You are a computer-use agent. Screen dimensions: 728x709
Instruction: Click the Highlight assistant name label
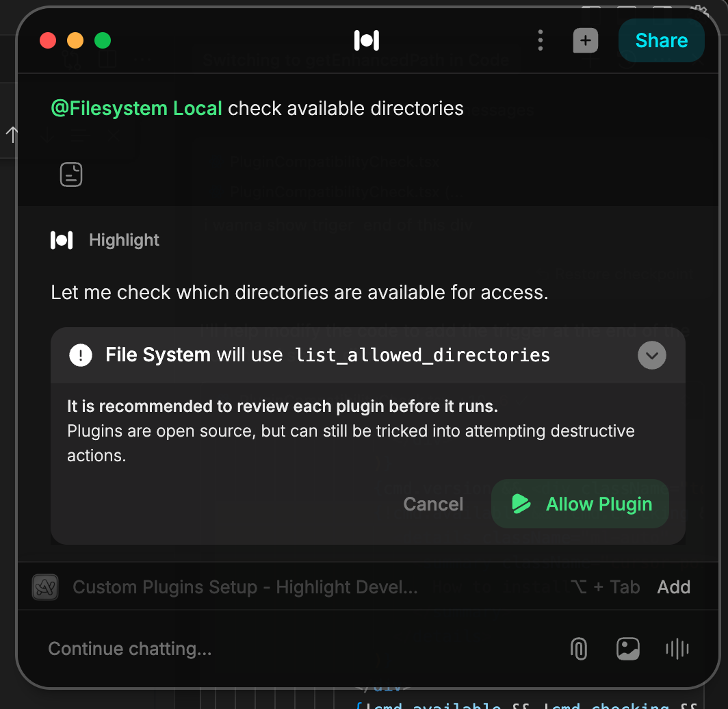click(124, 240)
